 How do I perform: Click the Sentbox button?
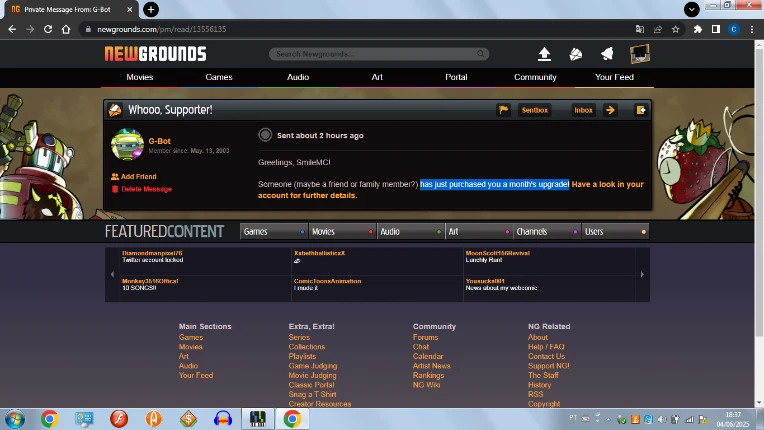[x=535, y=110]
